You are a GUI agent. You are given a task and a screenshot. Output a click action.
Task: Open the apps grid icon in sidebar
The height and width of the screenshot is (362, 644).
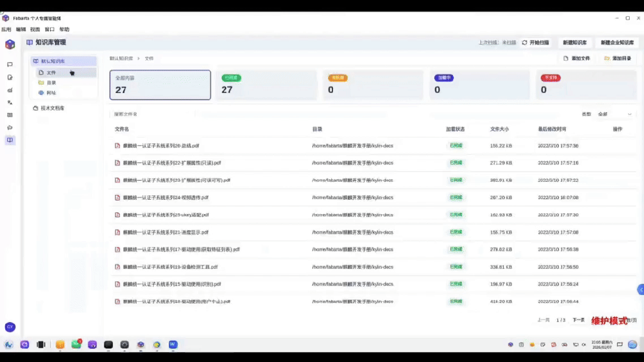point(10,115)
